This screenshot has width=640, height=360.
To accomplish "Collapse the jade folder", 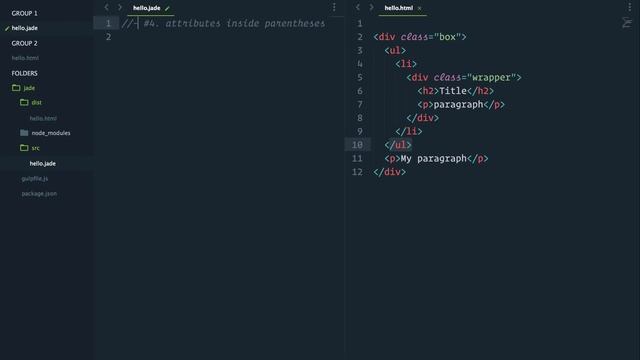I will pos(16,88).
